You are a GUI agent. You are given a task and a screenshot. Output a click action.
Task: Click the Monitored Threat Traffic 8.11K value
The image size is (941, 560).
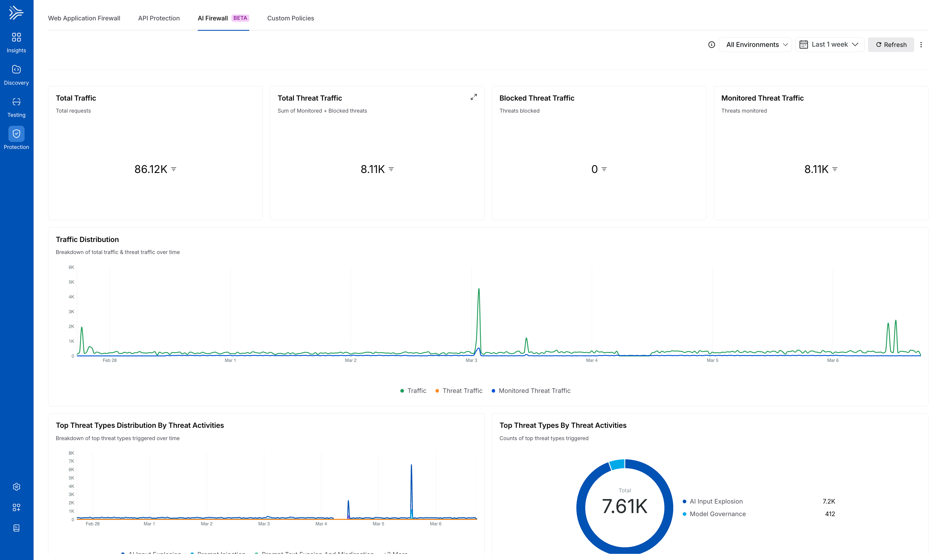[x=816, y=169]
